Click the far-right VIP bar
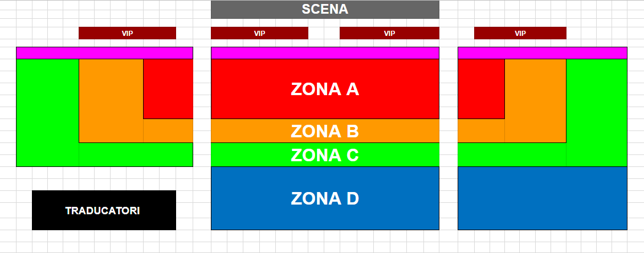The height and width of the screenshot is (253, 644). click(520, 33)
